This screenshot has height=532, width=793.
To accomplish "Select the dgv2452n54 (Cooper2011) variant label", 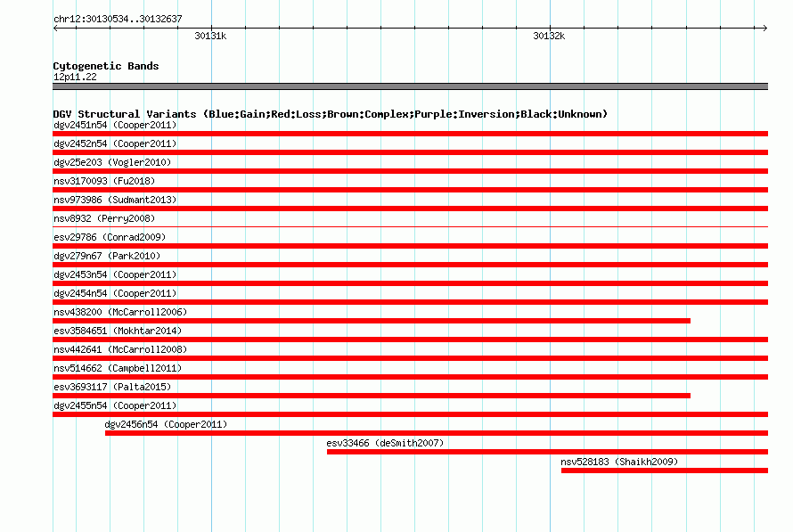I will (115, 143).
